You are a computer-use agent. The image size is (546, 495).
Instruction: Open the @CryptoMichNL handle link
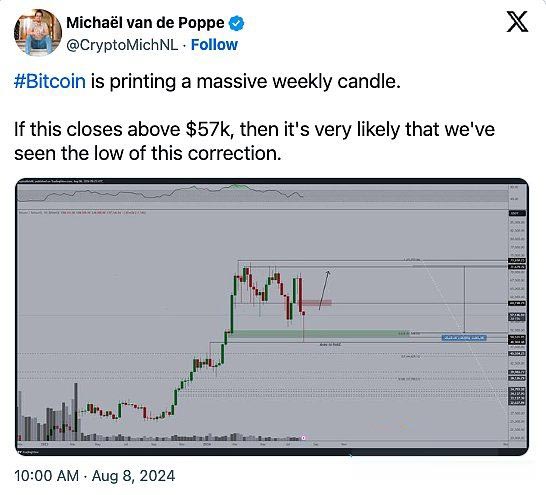122,45
